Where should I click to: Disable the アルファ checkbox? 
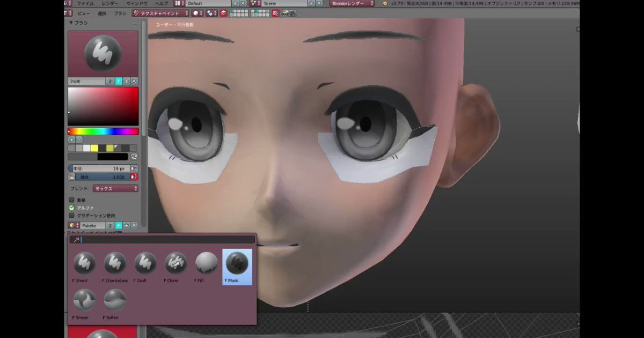tap(71, 208)
